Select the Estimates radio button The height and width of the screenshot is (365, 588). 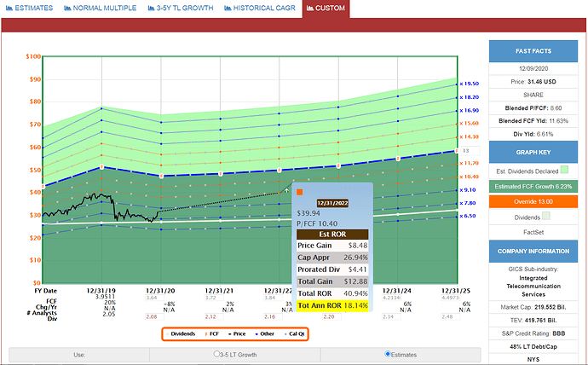point(389,354)
